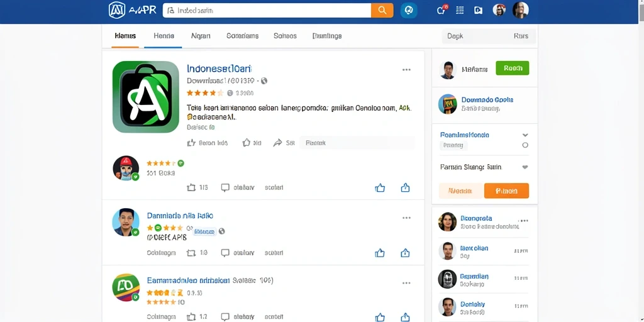Click globe icon in Damniarle mila Ralio post

222,231
